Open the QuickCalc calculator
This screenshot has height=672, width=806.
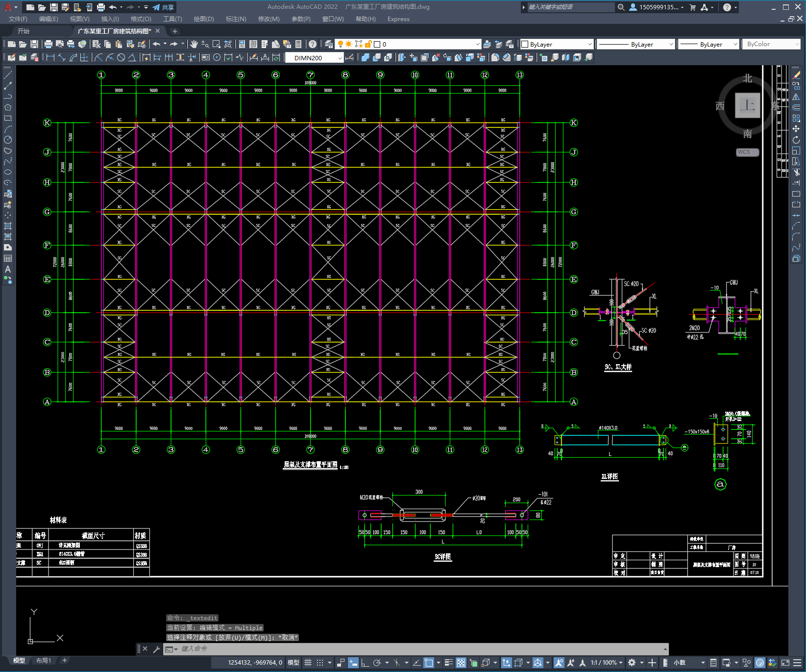click(x=298, y=44)
